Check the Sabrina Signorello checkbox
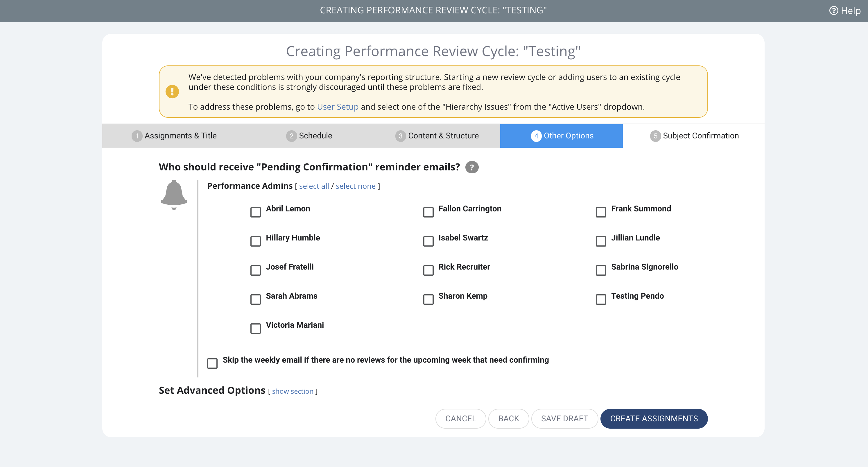868x467 pixels. click(x=601, y=270)
